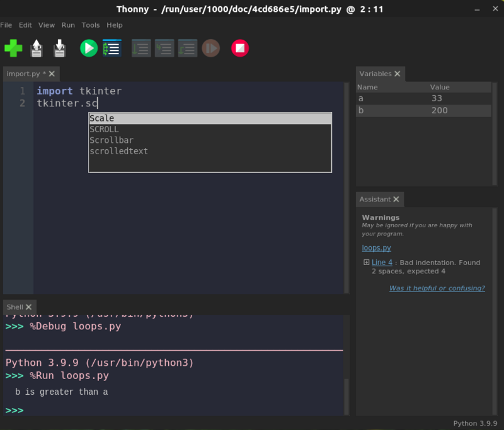Select the step out icon
This screenshot has width=504, height=430.
tap(187, 48)
